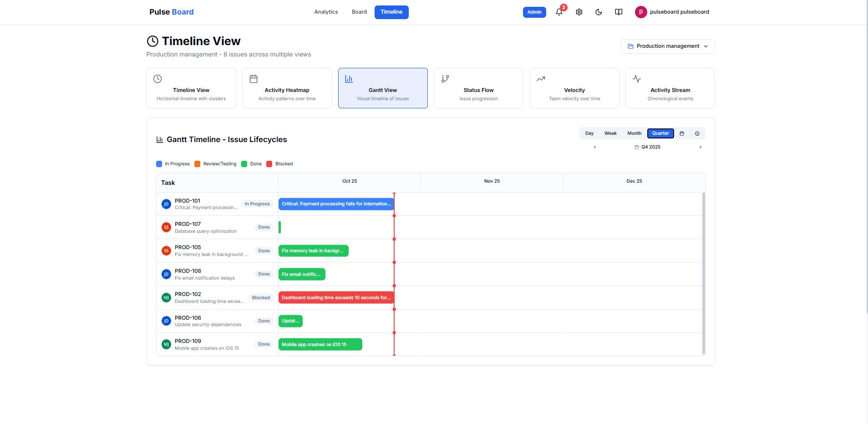Go to the previous quarter arrow
The image size is (868, 424).
(595, 147)
